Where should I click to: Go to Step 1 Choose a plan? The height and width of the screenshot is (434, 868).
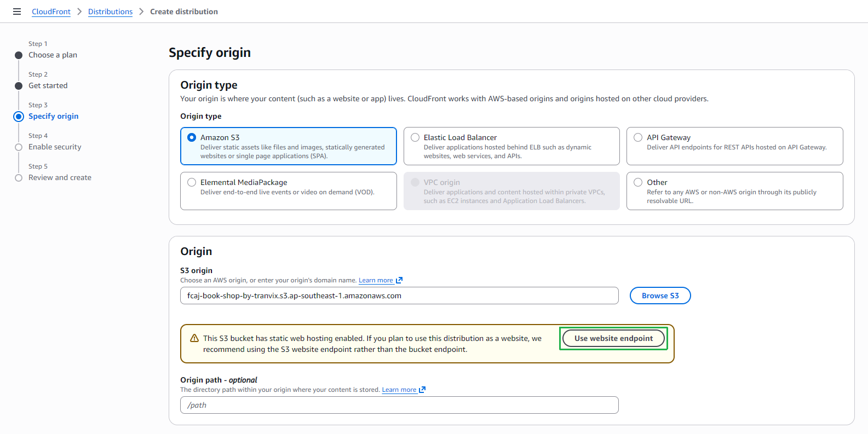click(53, 55)
